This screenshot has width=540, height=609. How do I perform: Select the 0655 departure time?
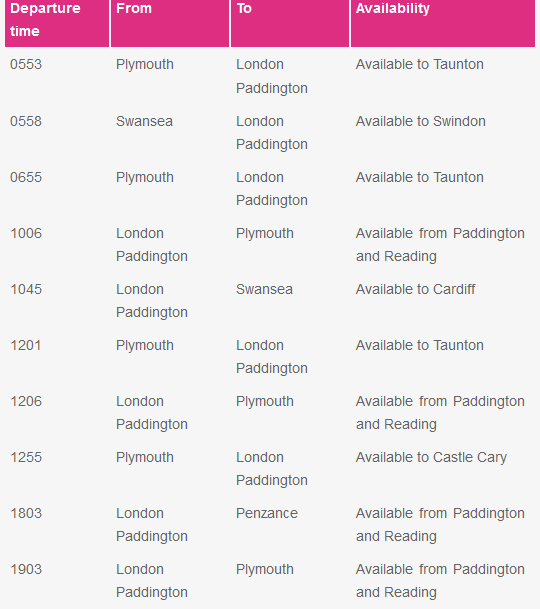click(x=26, y=177)
